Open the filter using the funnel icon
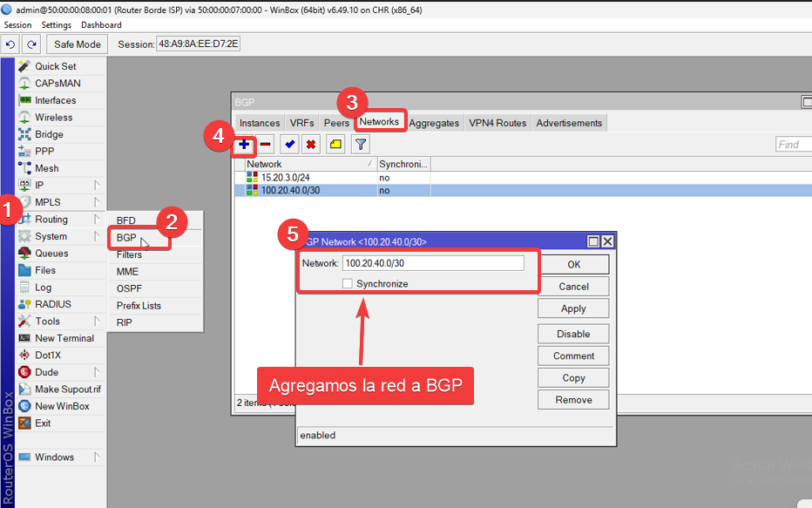Image resolution: width=812 pixels, height=508 pixels. [x=360, y=144]
